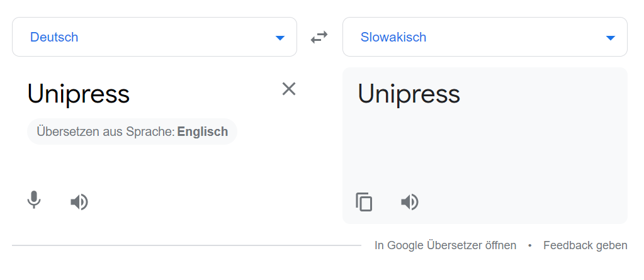The width and height of the screenshot is (644, 280).
Task: Swap the source and target languages
Action: (x=319, y=37)
